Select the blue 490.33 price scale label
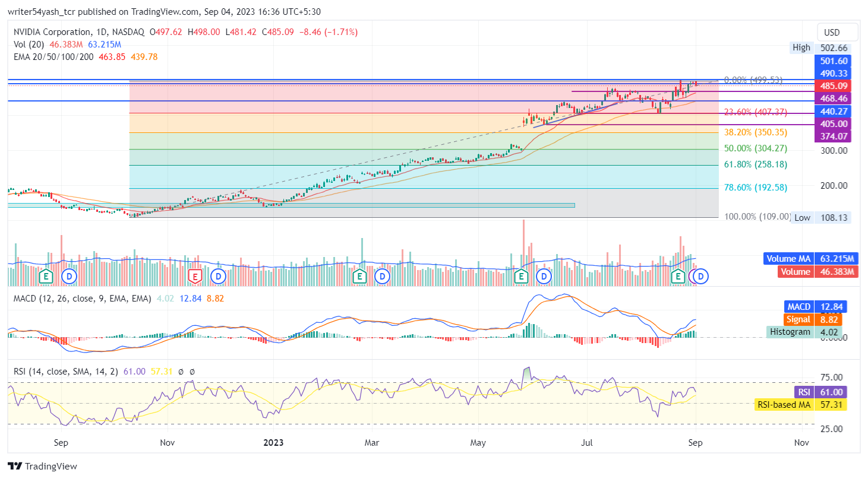Screen dimensions: 868x479 [832, 73]
